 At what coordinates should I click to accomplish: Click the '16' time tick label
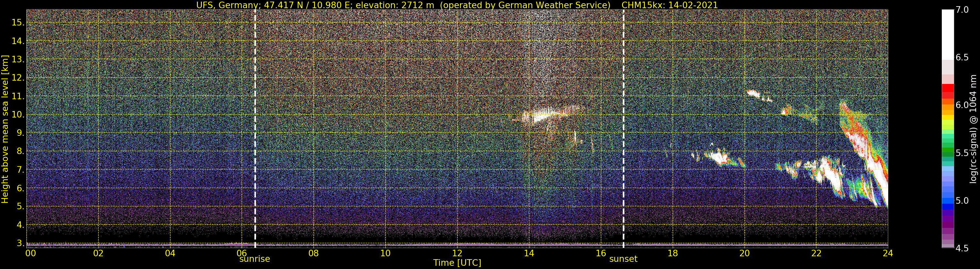600,253
